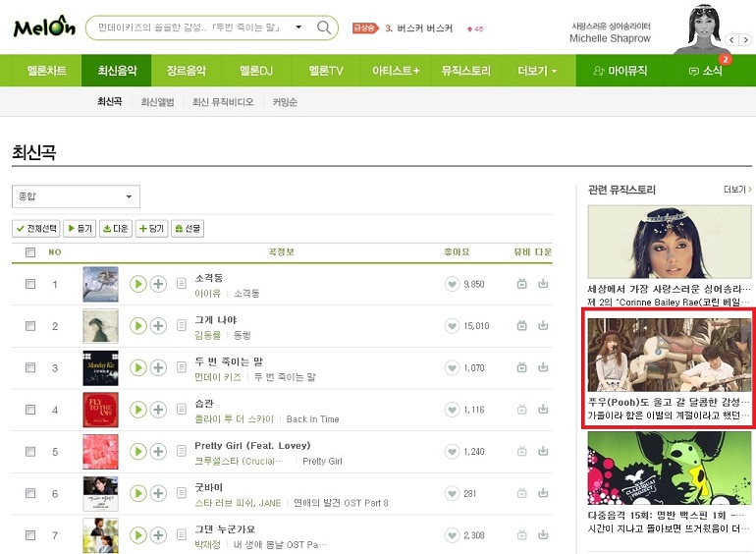Switch to 최신앨범 sub tab
The width and height of the screenshot is (756, 554).
157,102
